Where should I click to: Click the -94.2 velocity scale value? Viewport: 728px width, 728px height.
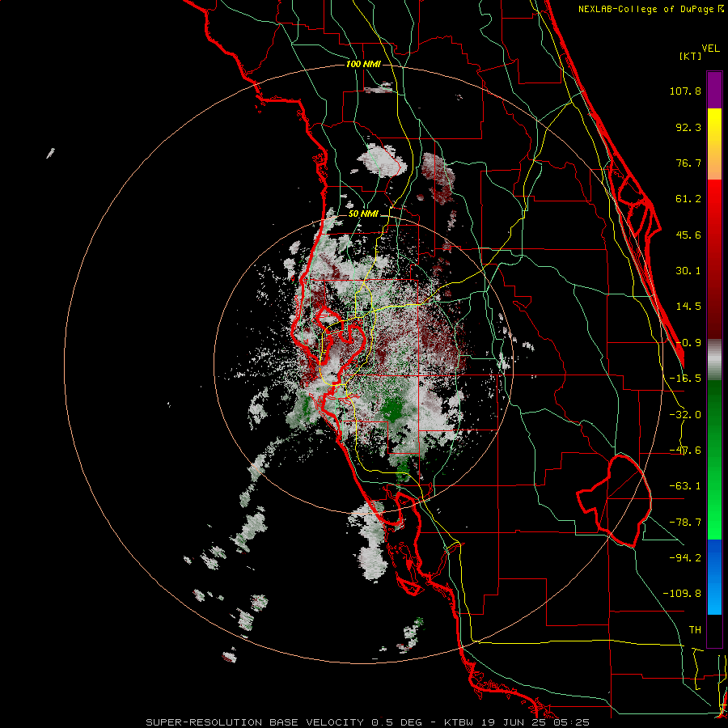[x=685, y=558]
